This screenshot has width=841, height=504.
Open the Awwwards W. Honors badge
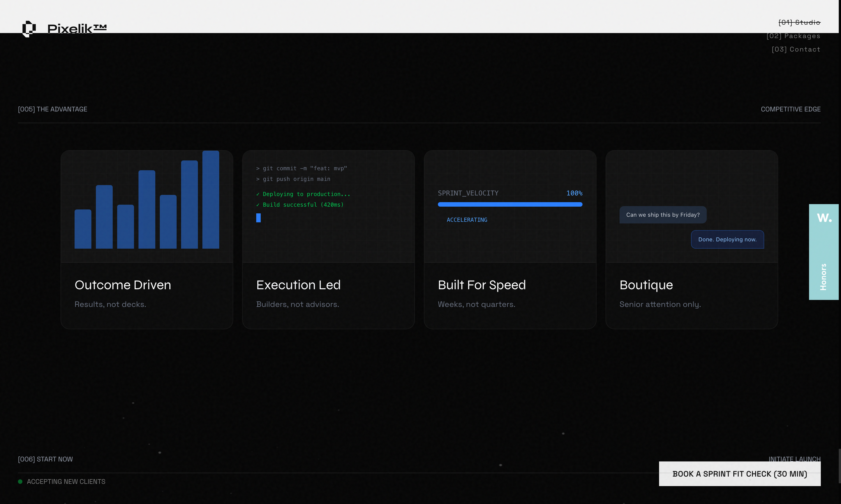(824, 218)
